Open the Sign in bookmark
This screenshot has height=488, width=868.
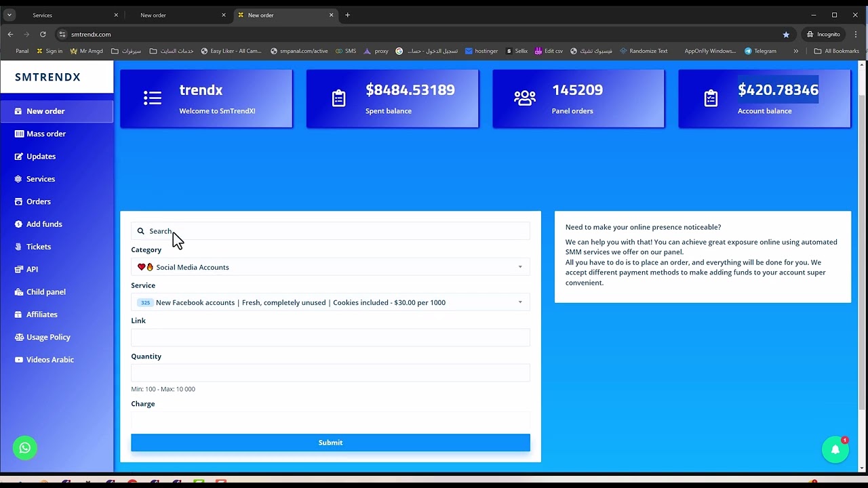(50, 51)
